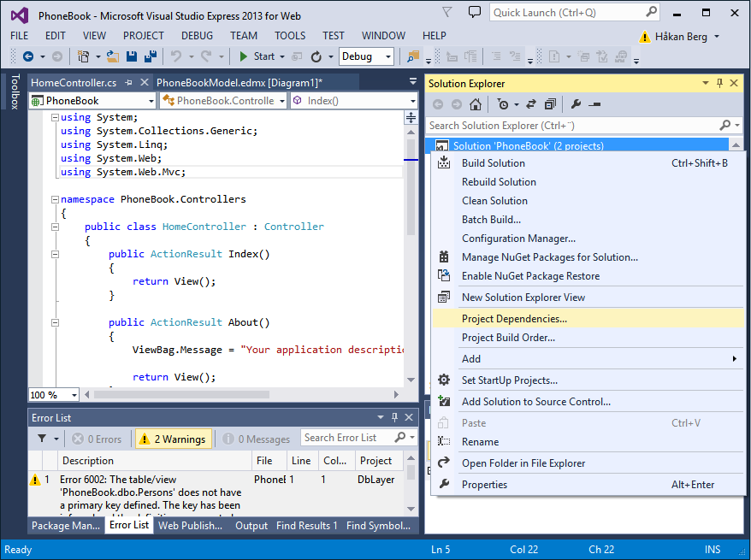Open the PhoneBook.Controllers class dropdown
751x560 pixels.
282,101
